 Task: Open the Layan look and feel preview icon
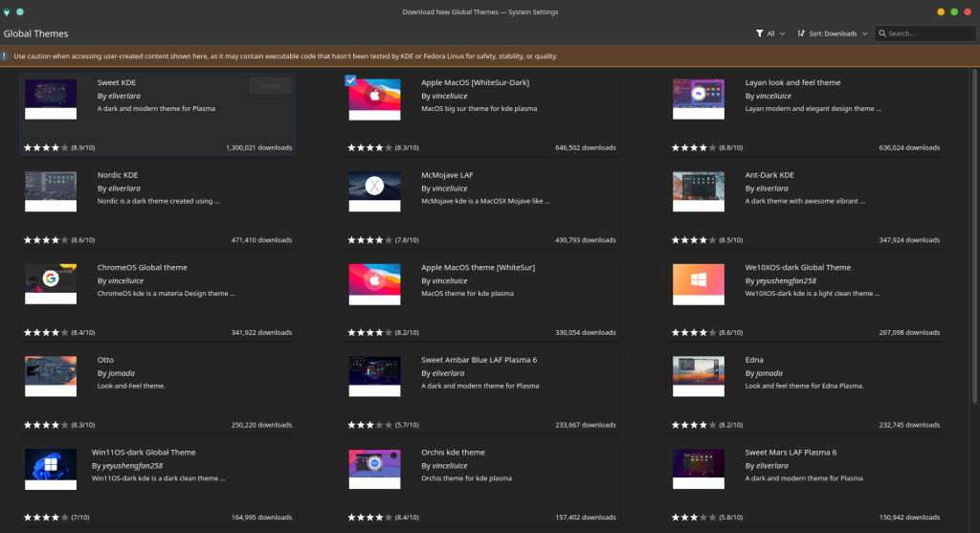pyautogui.click(x=698, y=99)
